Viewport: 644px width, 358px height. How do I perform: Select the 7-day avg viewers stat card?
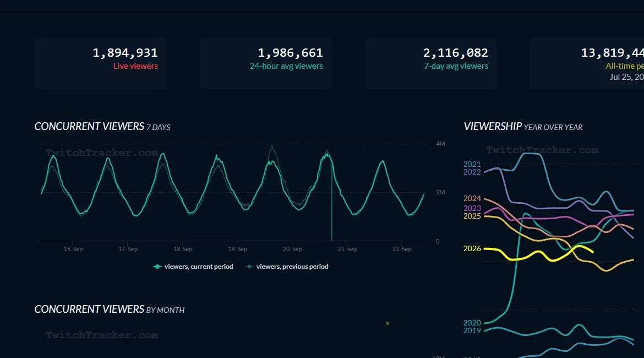coord(431,63)
